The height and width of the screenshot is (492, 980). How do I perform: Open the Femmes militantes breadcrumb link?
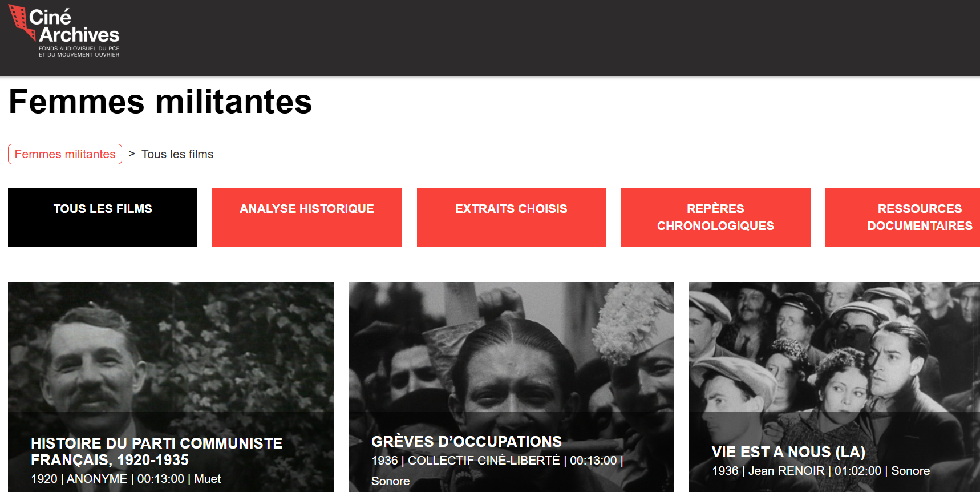pos(65,154)
